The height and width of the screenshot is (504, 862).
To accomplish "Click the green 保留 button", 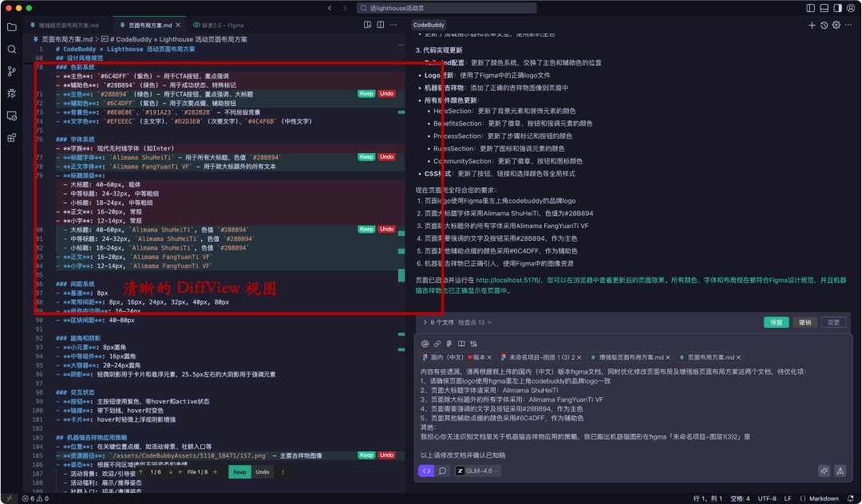I will 777,322.
